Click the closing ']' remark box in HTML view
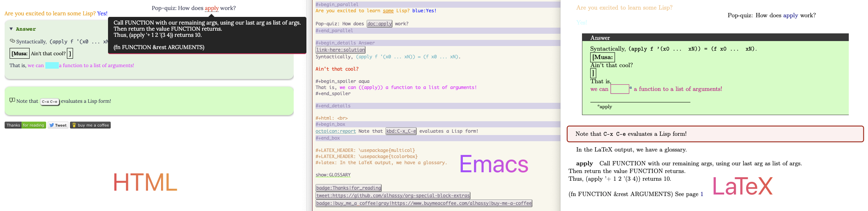This screenshot has height=211, width=868. point(70,54)
